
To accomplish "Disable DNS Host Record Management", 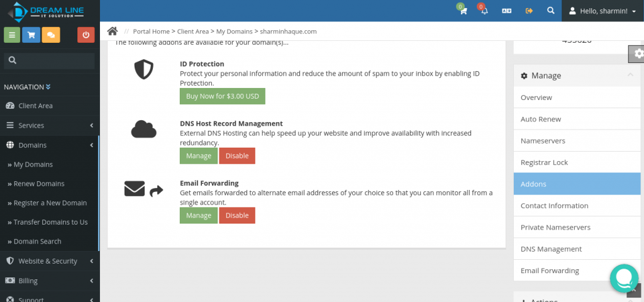I will coord(237,156).
